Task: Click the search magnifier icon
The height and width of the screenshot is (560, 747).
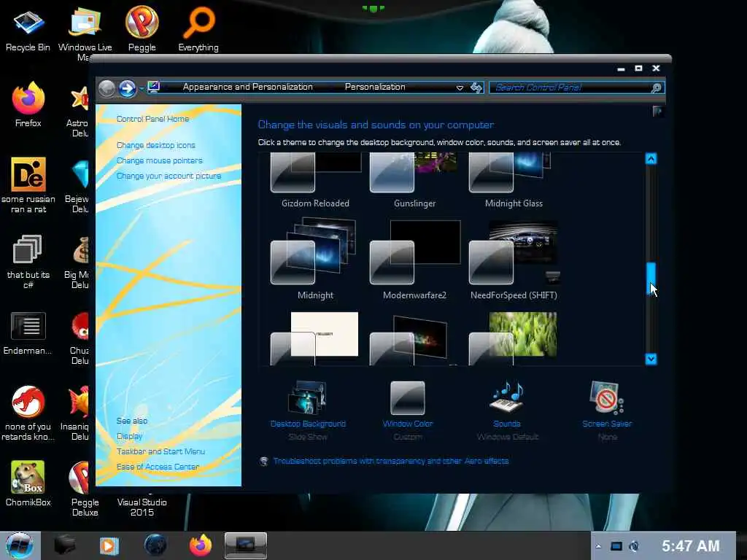Action: tap(657, 87)
